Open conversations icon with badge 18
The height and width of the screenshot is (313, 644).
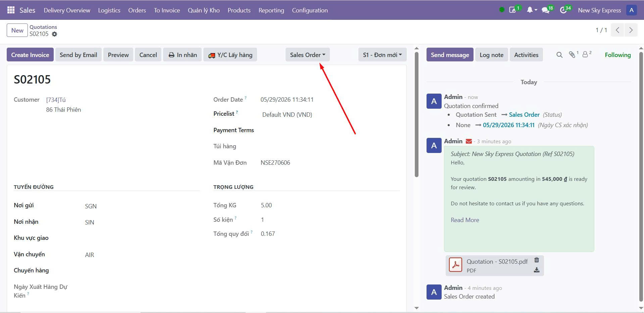click(546, 10)
